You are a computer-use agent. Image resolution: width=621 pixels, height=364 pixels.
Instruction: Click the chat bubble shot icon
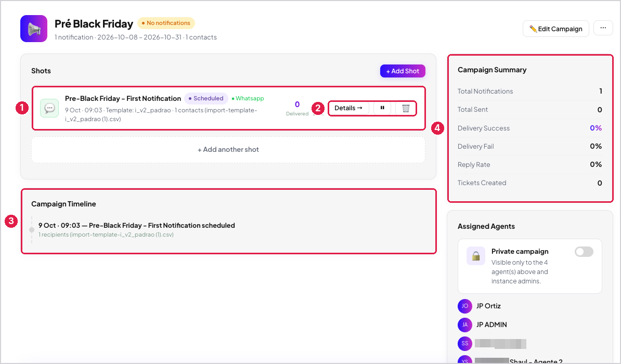point(49,108)
